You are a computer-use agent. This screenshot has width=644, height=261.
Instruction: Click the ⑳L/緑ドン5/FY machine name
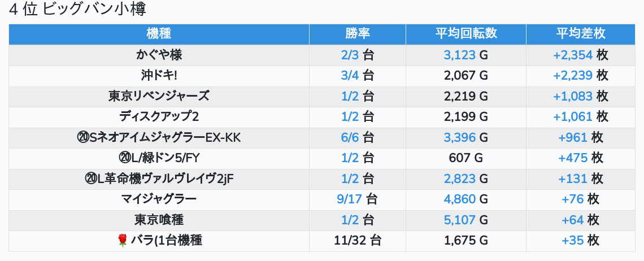pos(159,158)
